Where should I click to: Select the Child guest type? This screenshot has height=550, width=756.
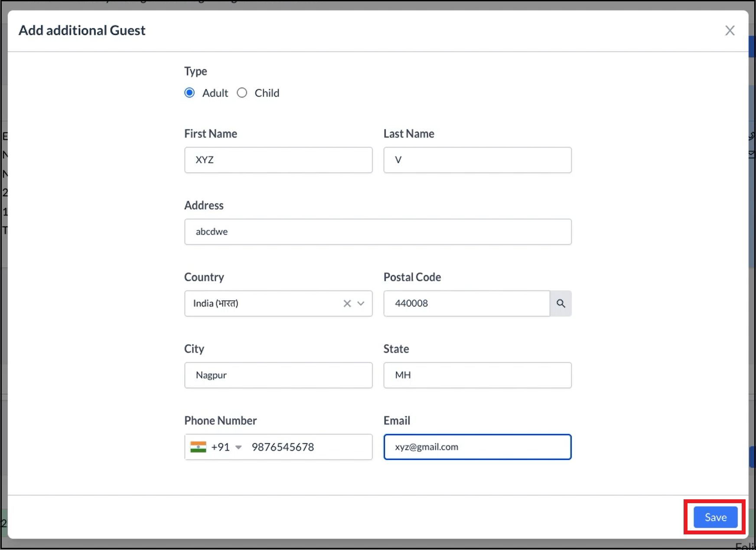242,92
